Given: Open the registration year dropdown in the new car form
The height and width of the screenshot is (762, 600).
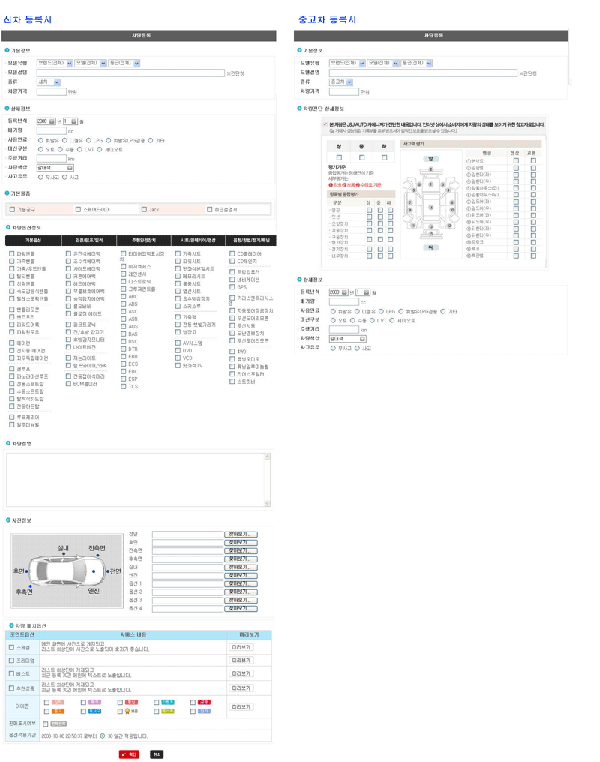Looking at the screenshot, I should [x=46, y=121].
